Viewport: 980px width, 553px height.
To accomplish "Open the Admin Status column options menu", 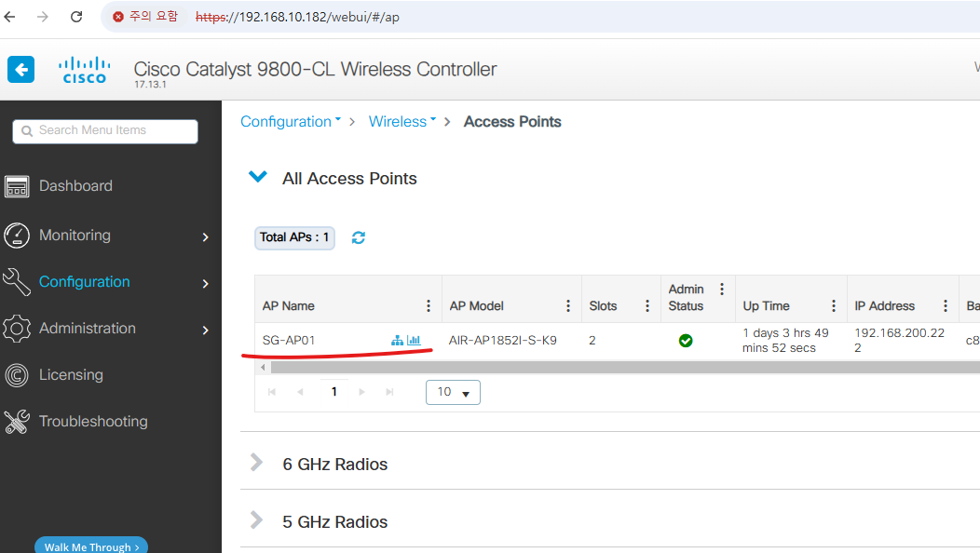I will (722, 290).
